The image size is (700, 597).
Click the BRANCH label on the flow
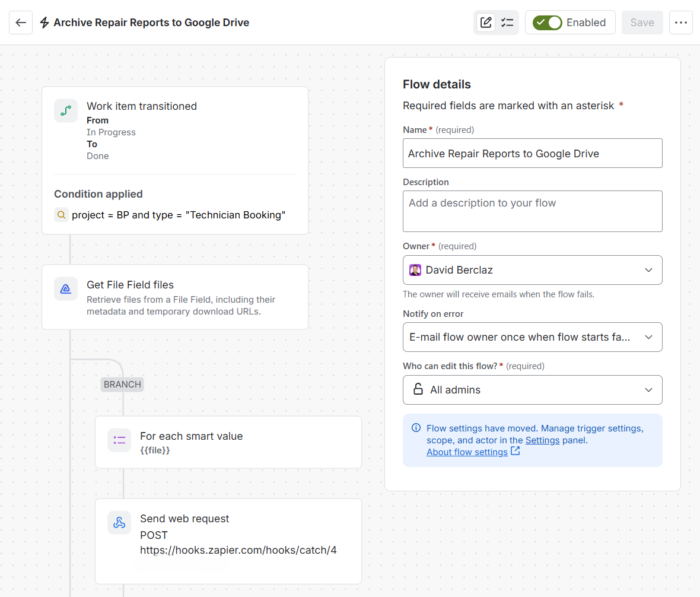pyautogui.click(x=122, y=385)
